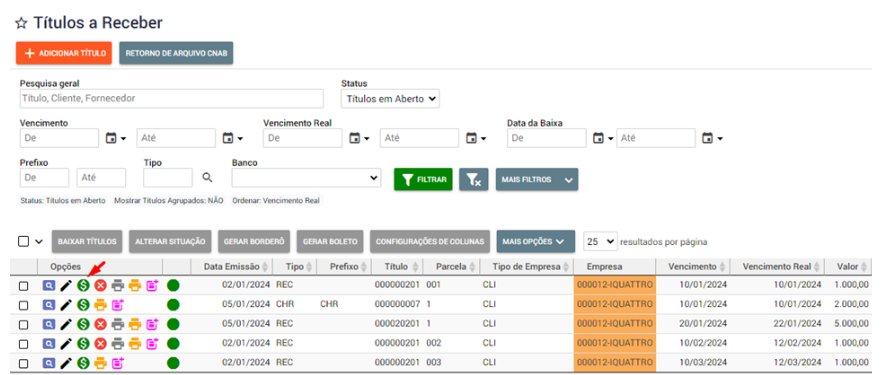Focus Prefixo De input field
Viewport: 884px width, 375px height.
coord(44,178)
